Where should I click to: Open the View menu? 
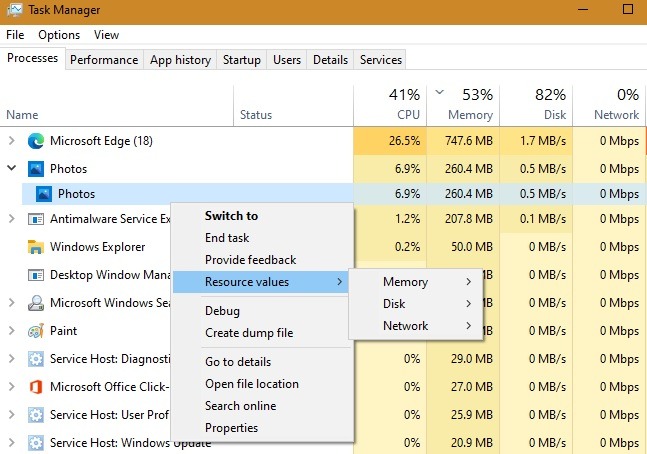point(106,35)
